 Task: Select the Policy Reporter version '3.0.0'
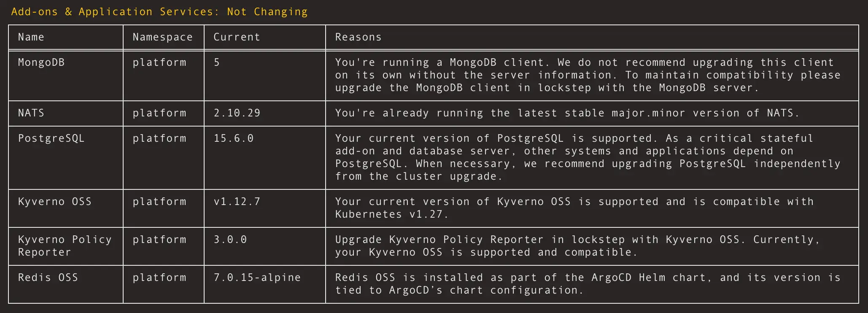tap(230, 240)
